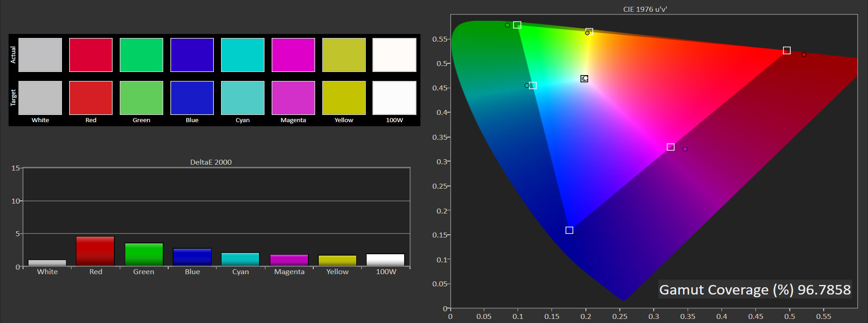
Task: Click the Target Green color swatch
Action: click(142, 98)
